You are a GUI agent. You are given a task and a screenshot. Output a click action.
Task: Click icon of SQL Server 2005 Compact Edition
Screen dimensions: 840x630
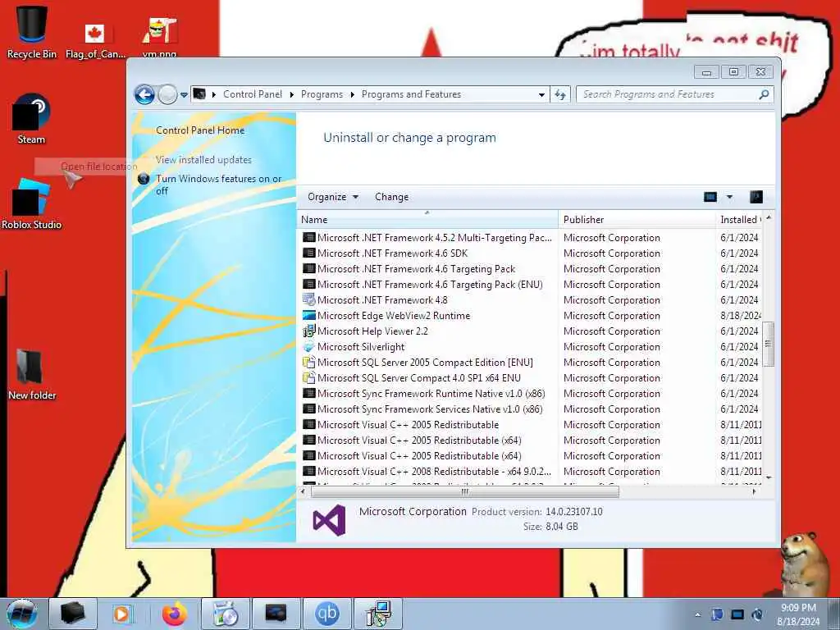point(308,362)
